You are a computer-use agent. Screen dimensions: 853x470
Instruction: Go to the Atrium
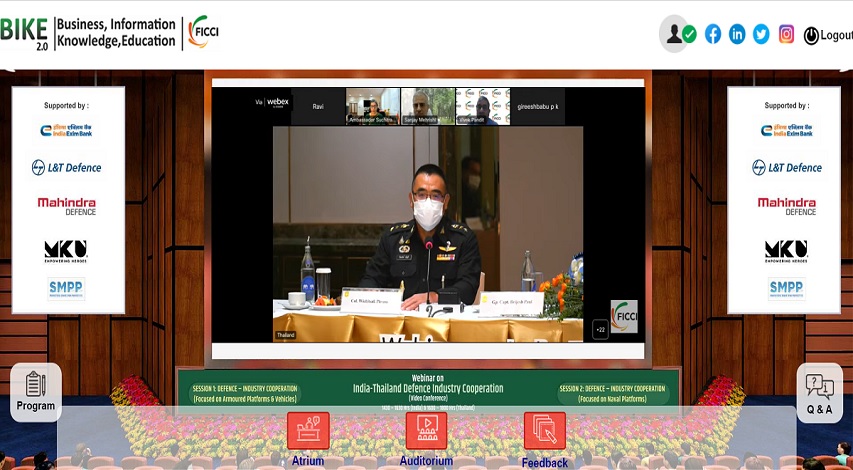pos(308,438)
